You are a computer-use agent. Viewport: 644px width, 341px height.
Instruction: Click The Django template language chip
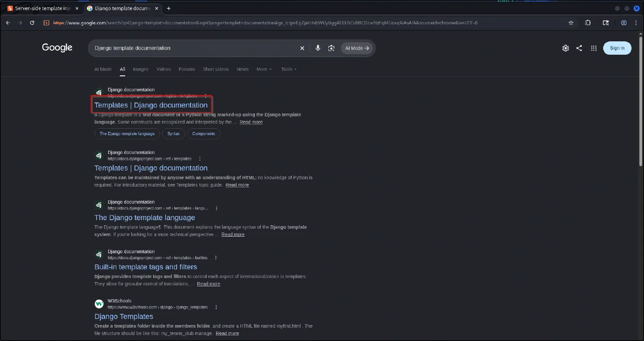[127, 134]
